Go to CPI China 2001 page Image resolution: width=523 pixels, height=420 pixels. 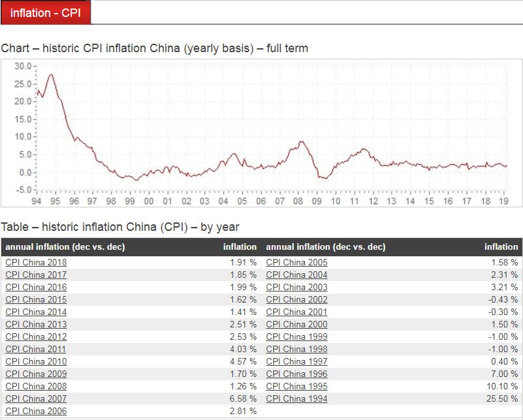297,312
